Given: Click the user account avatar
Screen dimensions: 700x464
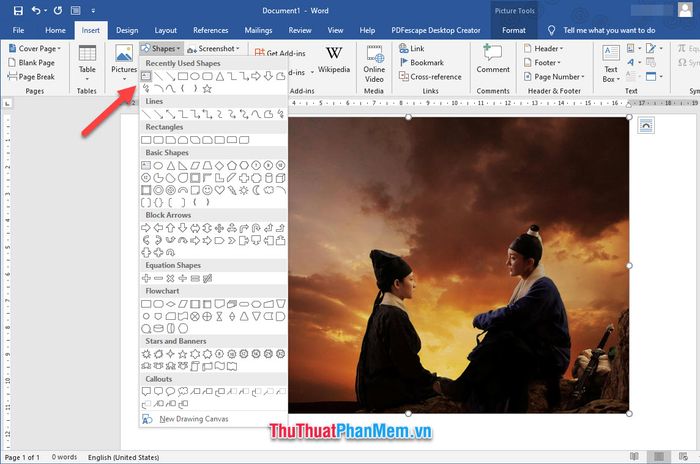Looking at the screenshot, I should [x=685, y=10].
